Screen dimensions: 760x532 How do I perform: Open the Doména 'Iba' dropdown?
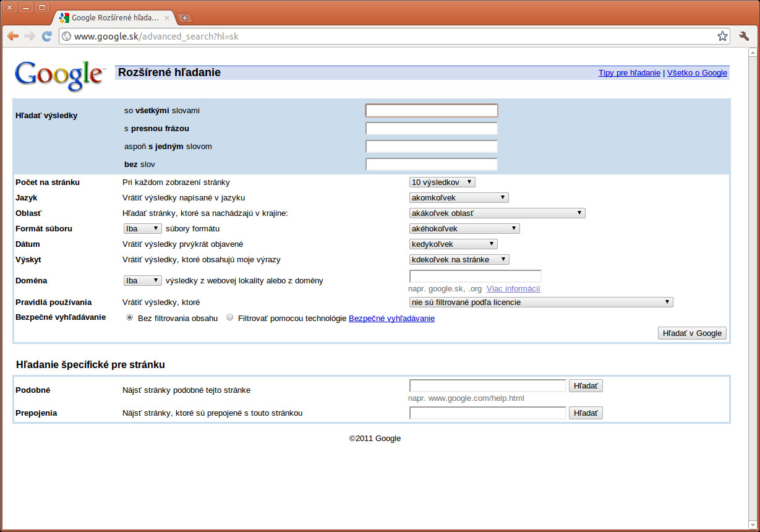[143, 280]
